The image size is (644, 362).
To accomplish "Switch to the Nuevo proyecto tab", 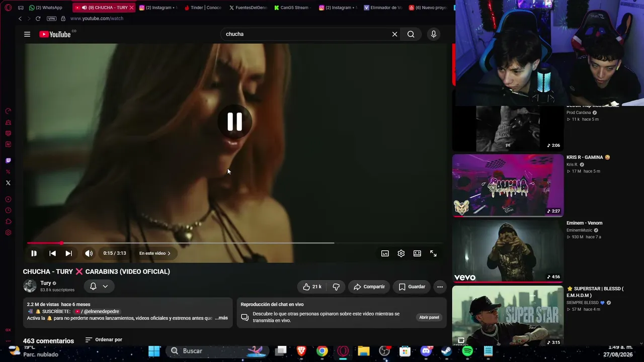I will pos(428,8).
